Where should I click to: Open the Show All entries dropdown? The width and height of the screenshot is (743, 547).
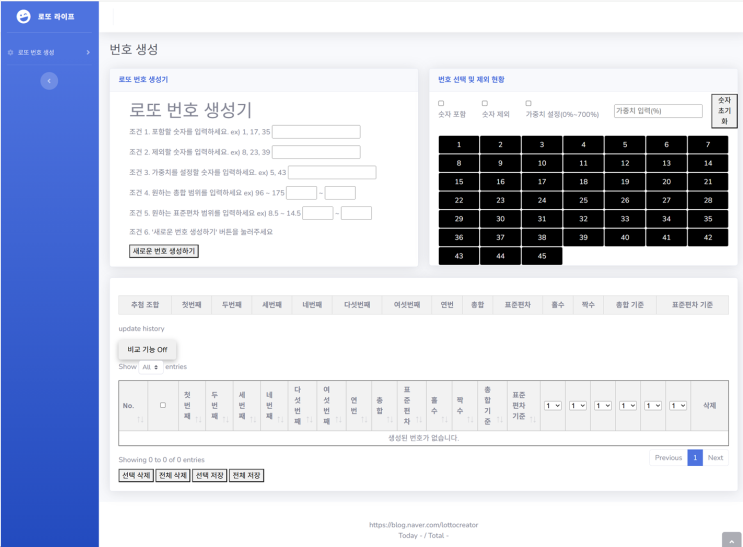151,367
